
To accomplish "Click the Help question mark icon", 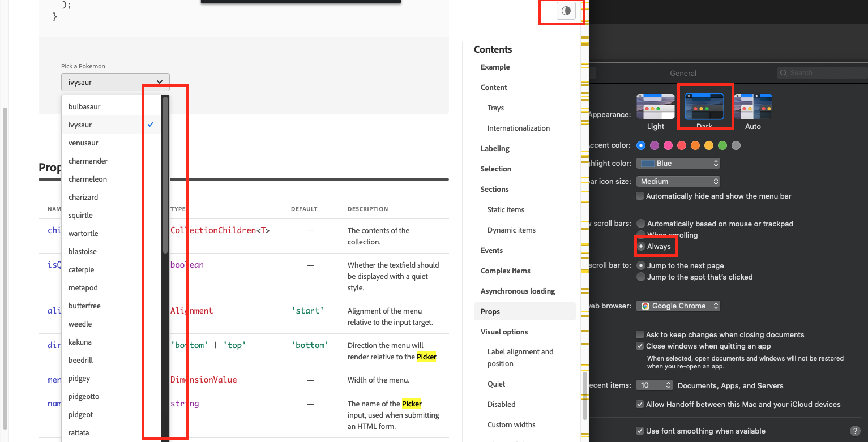I will [x=855, y=431].
